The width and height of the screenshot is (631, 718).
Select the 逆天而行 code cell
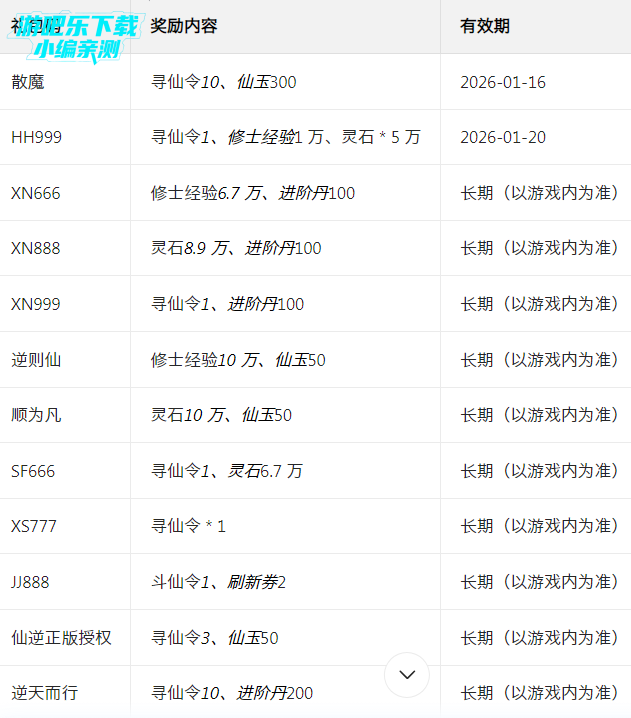pos(44,693)
